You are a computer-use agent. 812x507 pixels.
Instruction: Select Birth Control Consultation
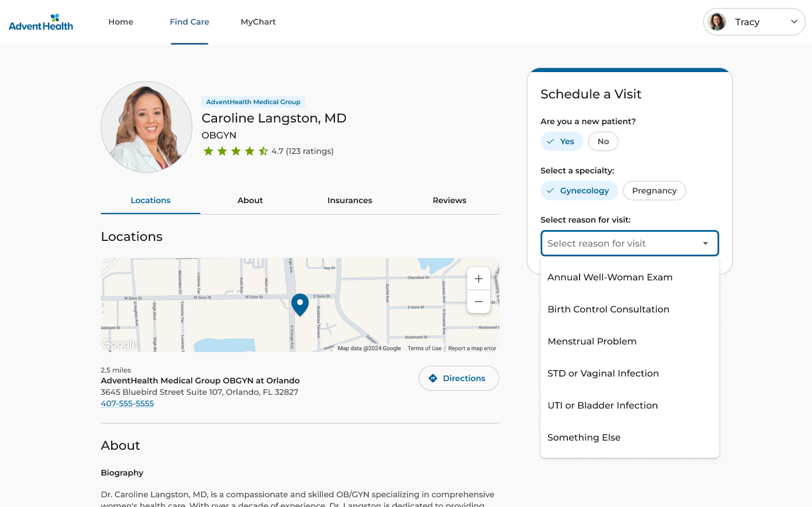click(630, 309)
